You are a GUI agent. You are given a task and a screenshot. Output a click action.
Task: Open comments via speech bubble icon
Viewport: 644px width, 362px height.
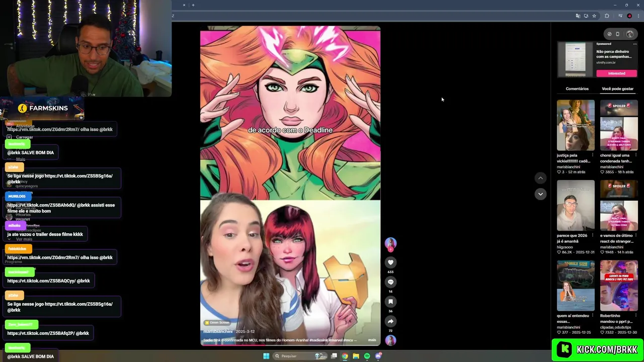[x=390, y=282]
